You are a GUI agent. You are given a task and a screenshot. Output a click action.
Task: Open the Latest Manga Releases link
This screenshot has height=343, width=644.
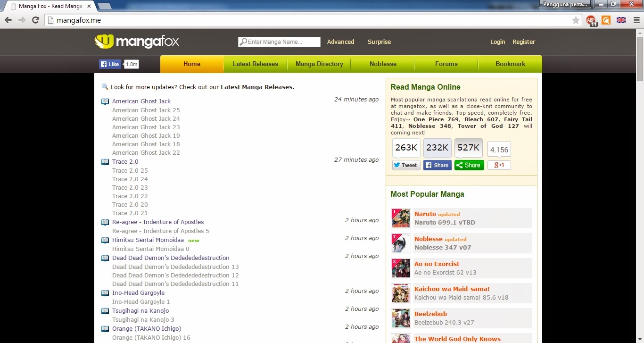[256, 87]
